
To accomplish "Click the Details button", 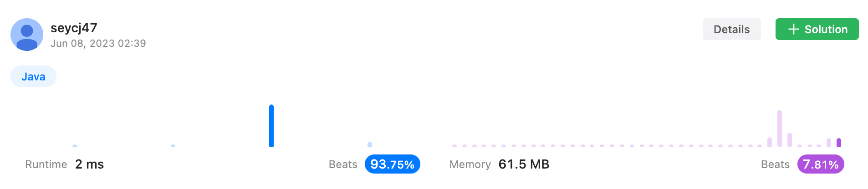I will [x=731, y=29].
